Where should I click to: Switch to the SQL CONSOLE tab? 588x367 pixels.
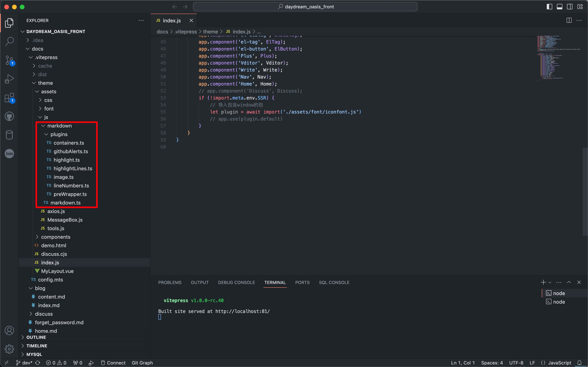click(334, 282)
